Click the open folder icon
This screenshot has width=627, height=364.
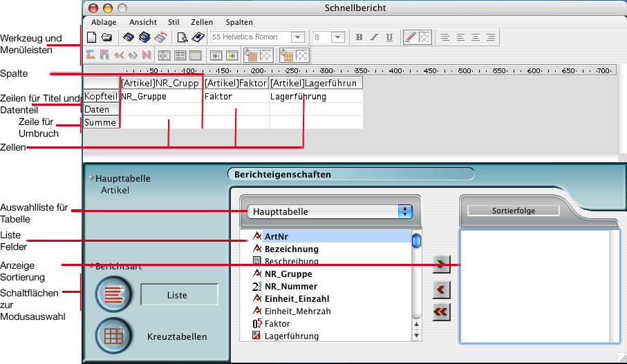pyautogui.click(x=106, y=37)
